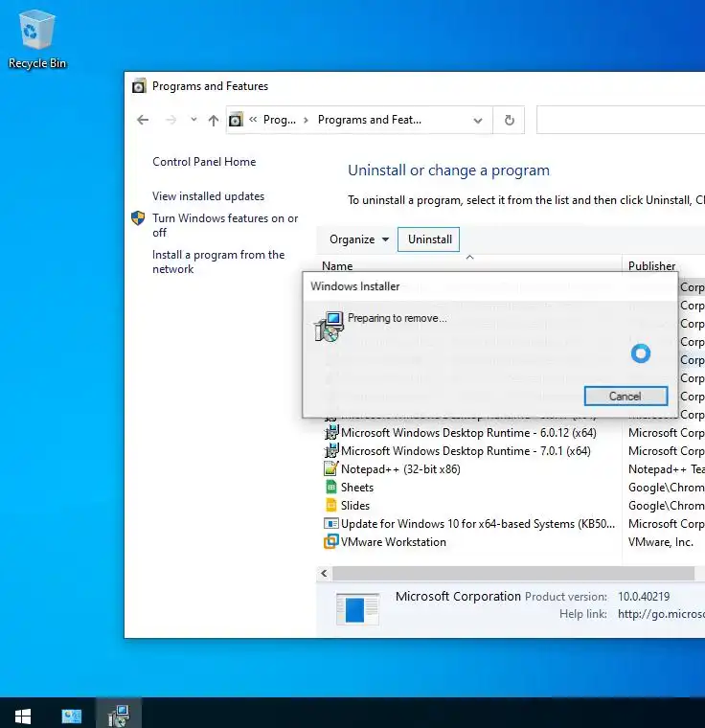Viewport: 705px width, 728px height.
Task: Open Install a program from the network
Action: pyautogui.click(x=218, y=262)
